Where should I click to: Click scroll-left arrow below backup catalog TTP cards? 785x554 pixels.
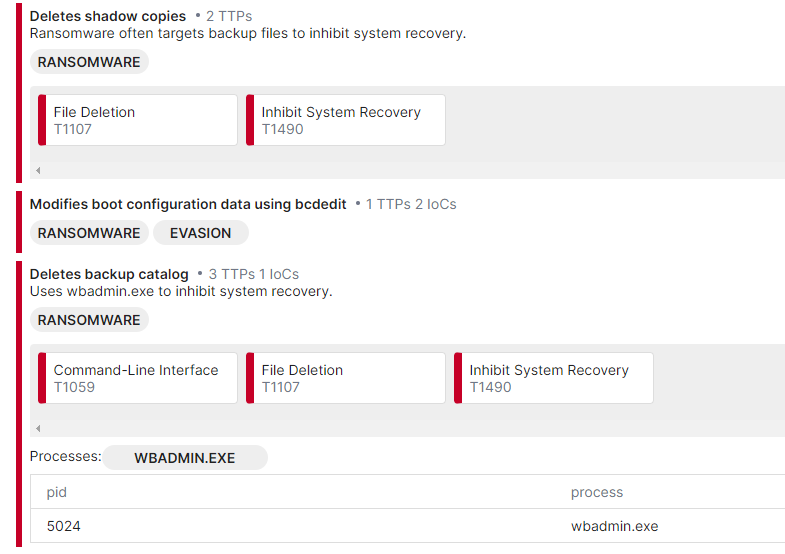tap(38, 429)
